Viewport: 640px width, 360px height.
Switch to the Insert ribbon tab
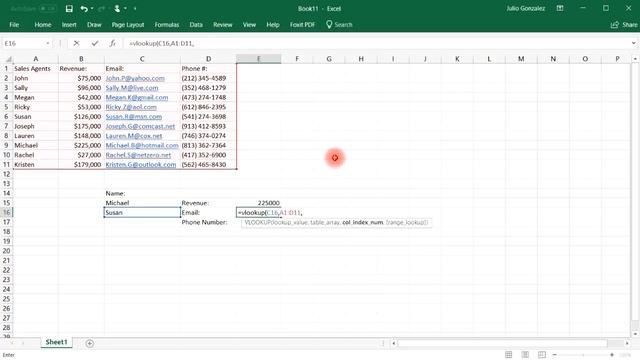tap(69, 25)
